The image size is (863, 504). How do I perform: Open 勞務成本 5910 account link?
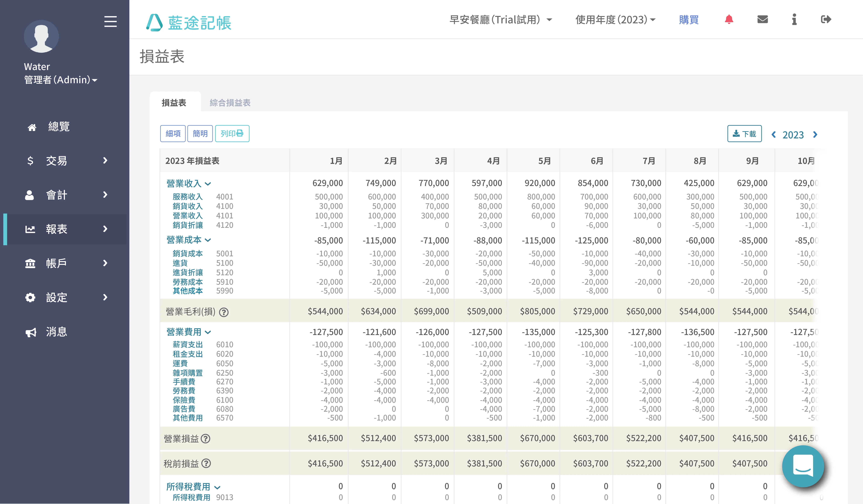(x=188, y=282)
